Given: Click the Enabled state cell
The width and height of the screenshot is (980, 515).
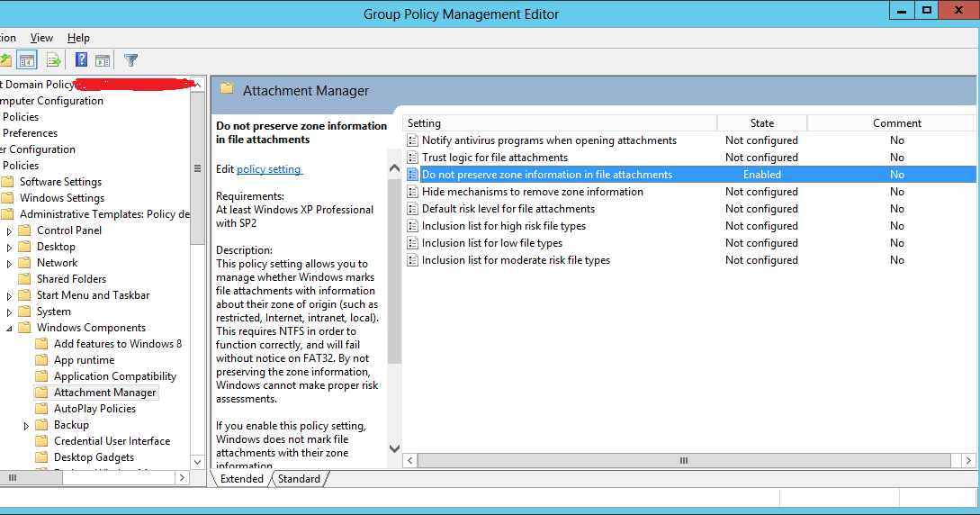Looking at the screenshot, I should (x=762, y=175).
